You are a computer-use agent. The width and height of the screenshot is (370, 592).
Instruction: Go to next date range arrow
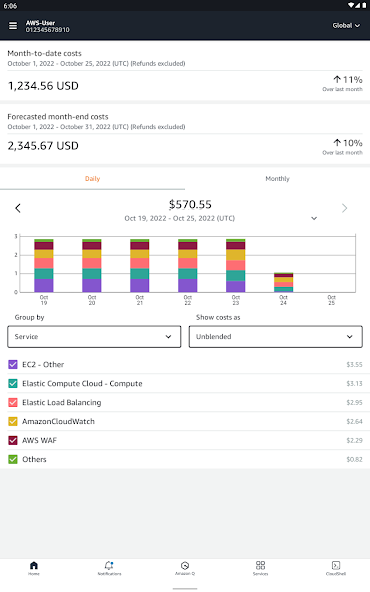[344, 208]
